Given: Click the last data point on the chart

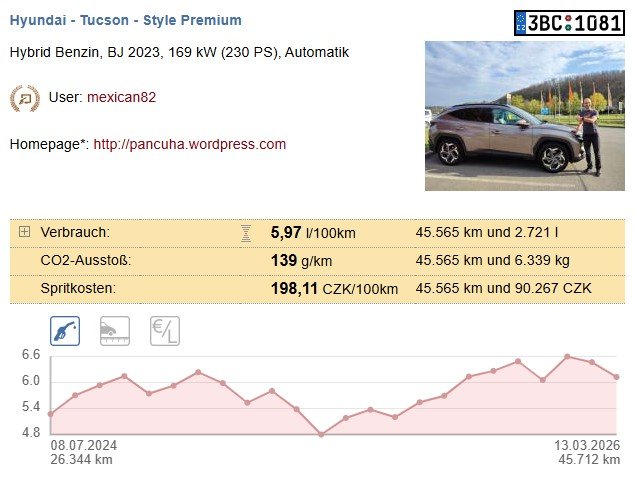Looking at the screenshot, I should pyautogui.click(x=617, y=377).
